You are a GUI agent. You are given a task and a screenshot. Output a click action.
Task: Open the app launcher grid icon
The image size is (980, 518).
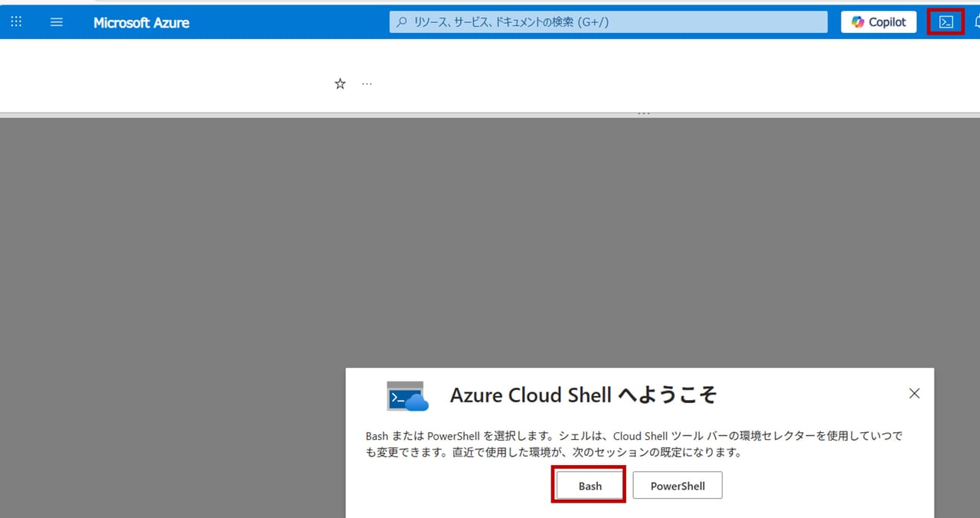[16, 22]
